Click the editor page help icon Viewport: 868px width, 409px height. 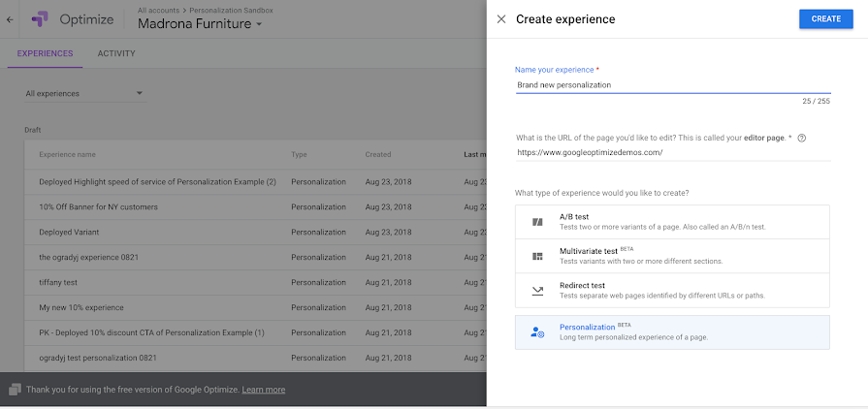tap(802, 139)
